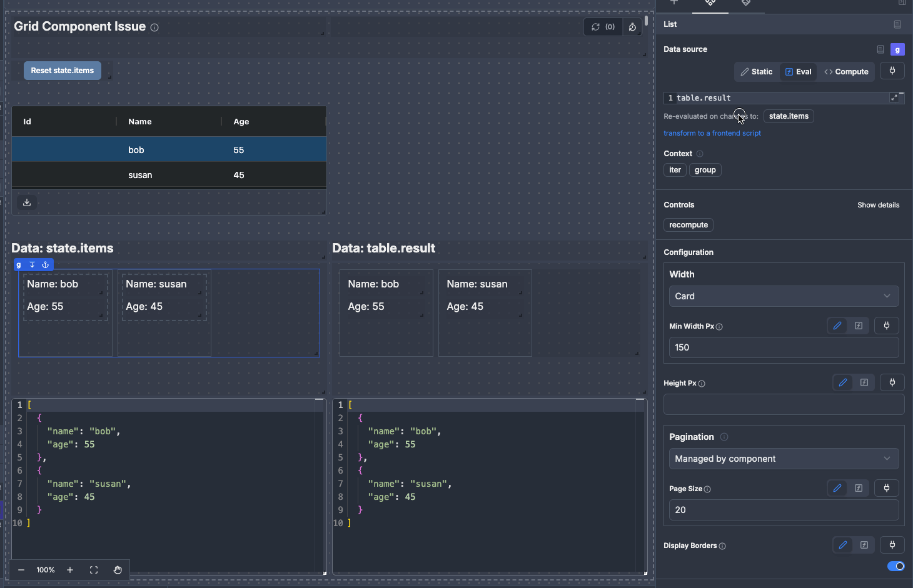Screen dimensions: 913x588
Task: Select eval mode for Height Px
Action: coord(864,382)
